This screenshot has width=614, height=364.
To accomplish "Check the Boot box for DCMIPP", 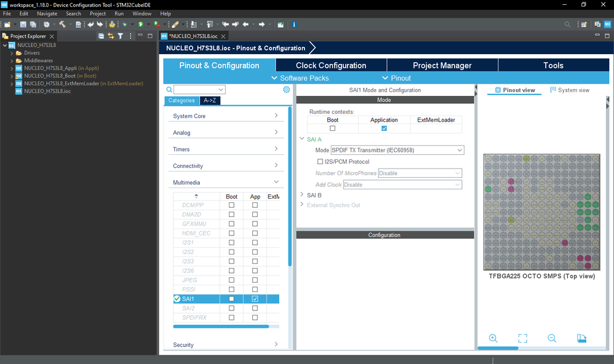I will (231, 205).
